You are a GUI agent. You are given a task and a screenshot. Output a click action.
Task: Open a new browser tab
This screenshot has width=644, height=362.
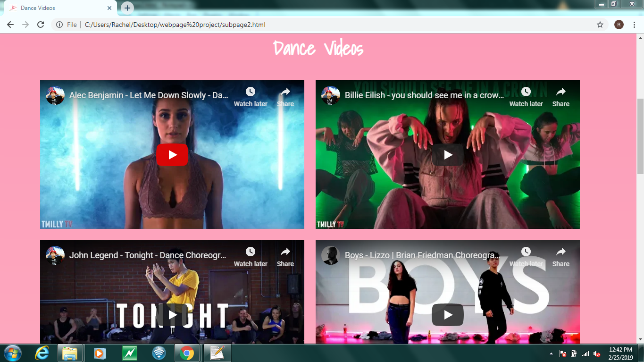(127, 8)
